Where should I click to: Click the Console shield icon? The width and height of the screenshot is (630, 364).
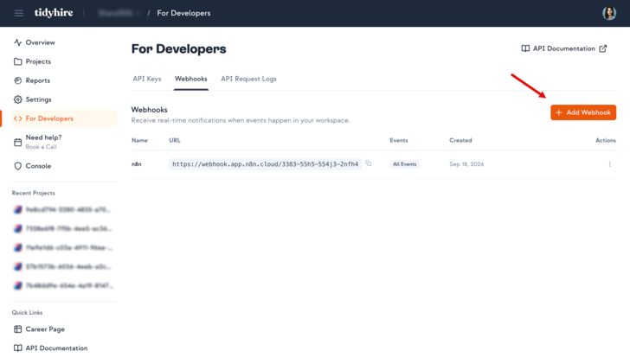(x=17, y=166)
